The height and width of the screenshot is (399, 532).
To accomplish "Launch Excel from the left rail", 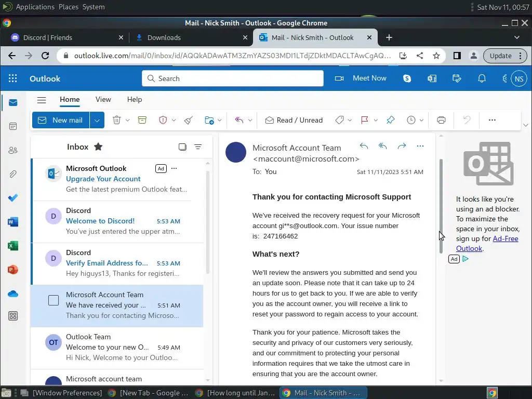I will point(13,246).
